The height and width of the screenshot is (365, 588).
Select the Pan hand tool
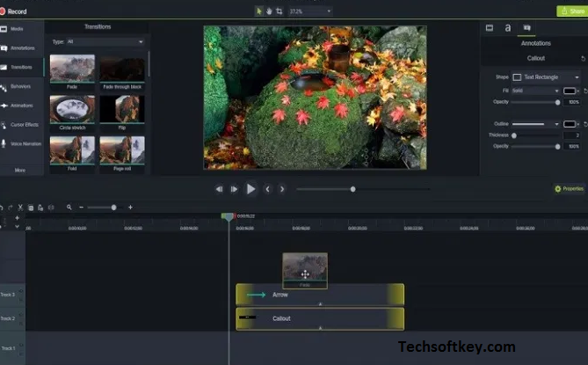tap(269, 11)
